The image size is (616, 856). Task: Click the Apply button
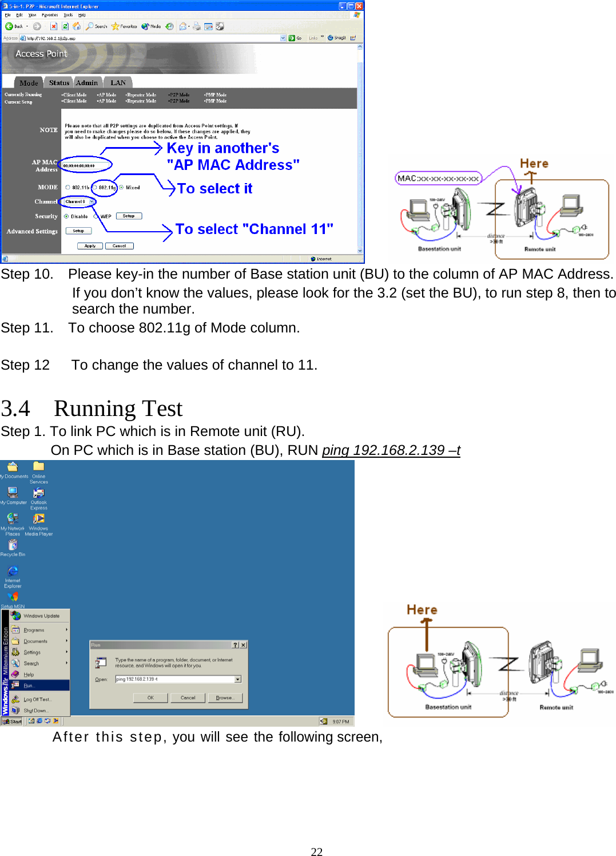point(90,246)
